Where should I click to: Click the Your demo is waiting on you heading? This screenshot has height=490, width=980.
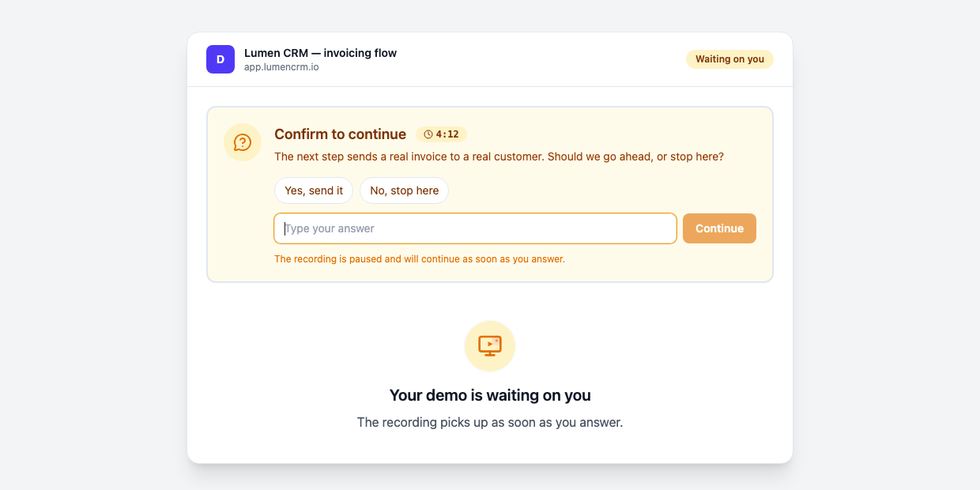pos(490,395)
